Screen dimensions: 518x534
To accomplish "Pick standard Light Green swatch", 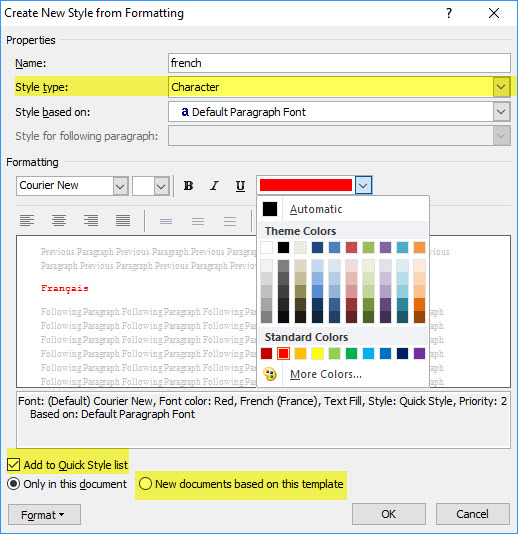I will 334,354.
